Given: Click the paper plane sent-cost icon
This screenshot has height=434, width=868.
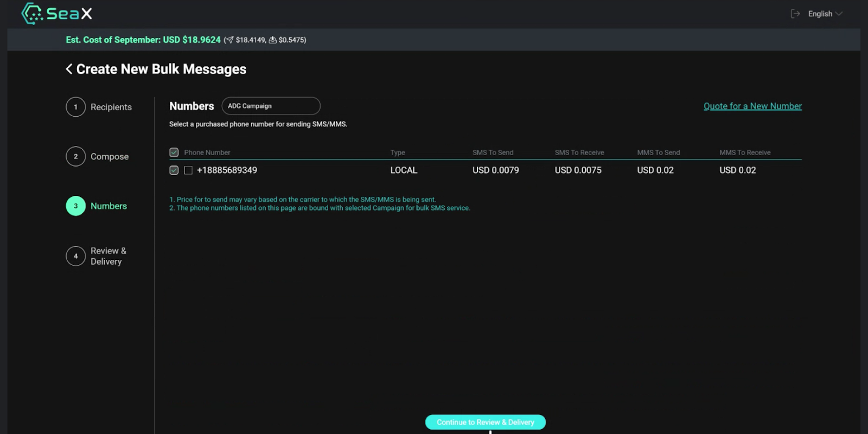Looking at the screenshot, I should click(229, 40).
